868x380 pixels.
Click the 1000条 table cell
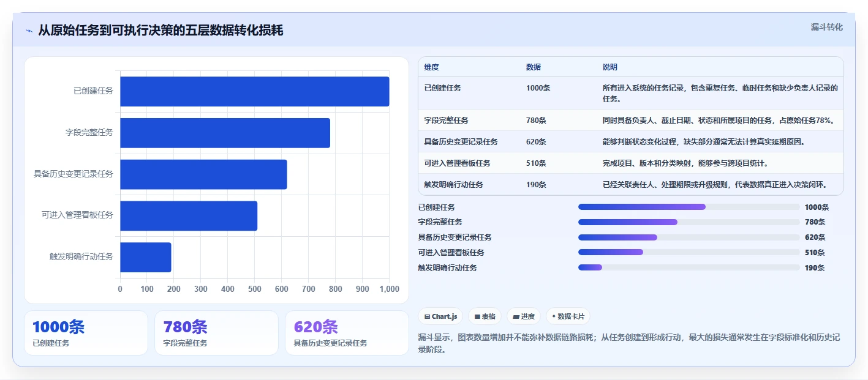tap(538, 88)
